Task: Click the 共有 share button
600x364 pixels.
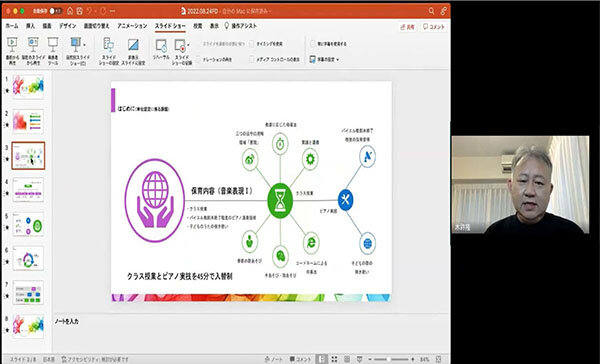Action: tap(407, 27)
